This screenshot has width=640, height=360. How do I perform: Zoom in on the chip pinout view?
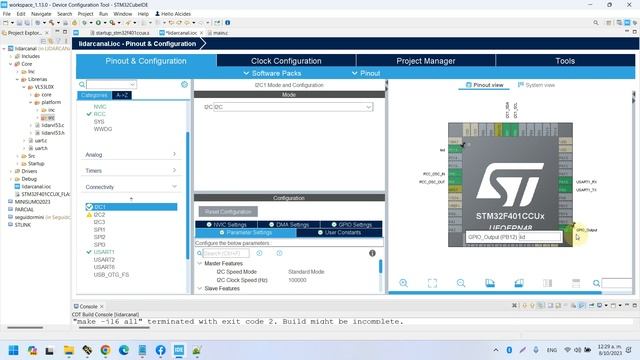[403, 283]
